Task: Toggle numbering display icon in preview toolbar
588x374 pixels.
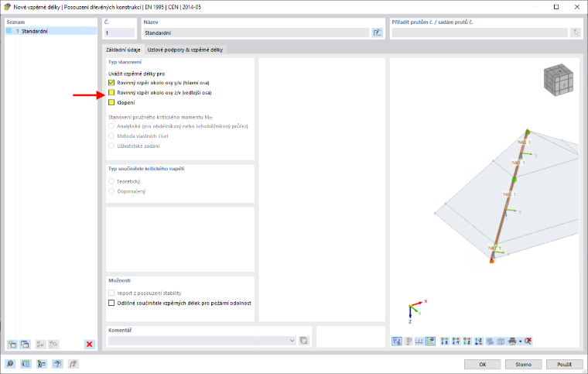Action: coord(419,341)
